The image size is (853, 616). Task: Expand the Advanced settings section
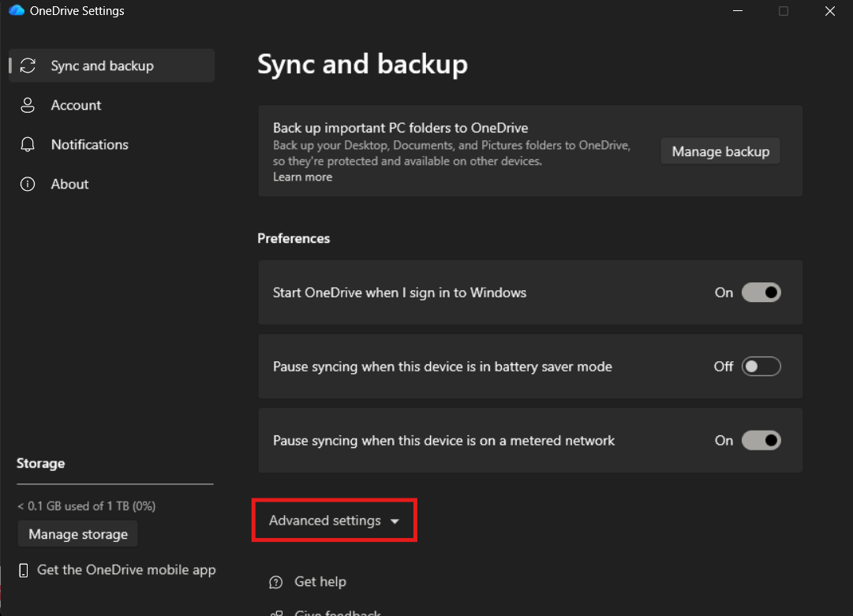pos(334,521)
